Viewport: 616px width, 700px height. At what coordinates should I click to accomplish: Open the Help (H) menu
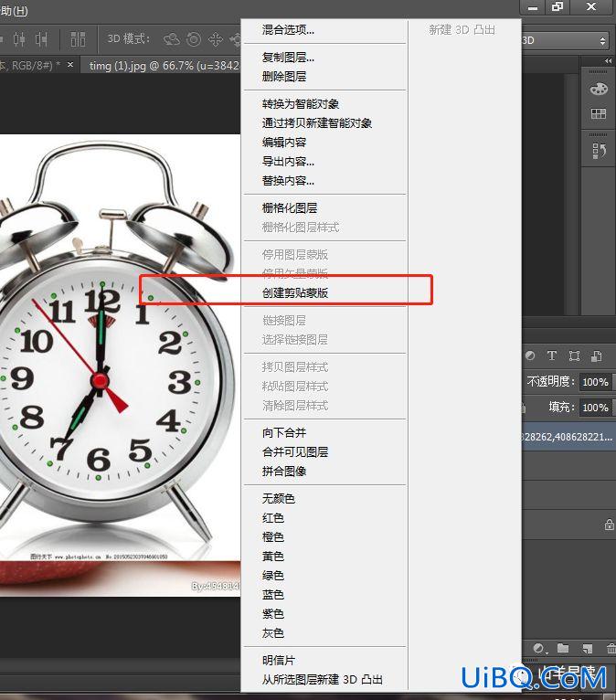pos(14,11)
